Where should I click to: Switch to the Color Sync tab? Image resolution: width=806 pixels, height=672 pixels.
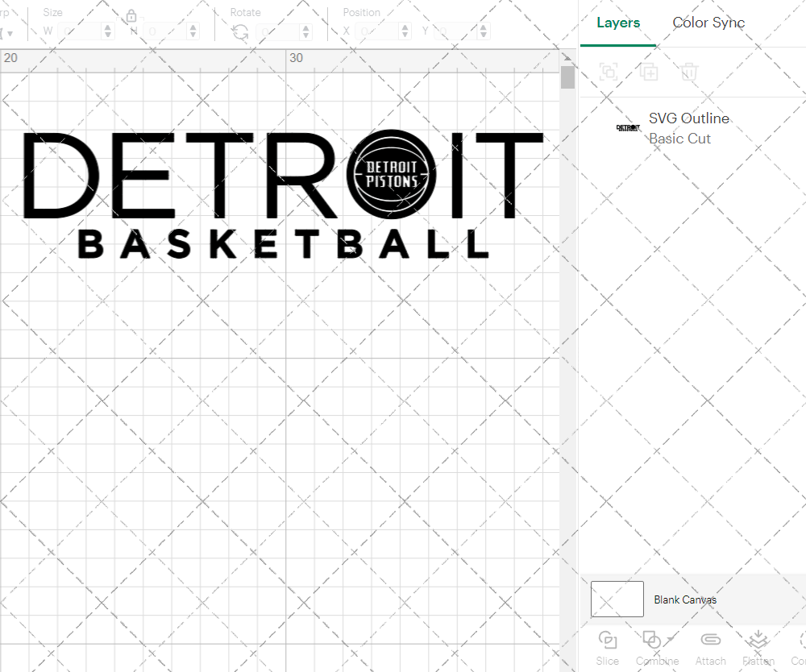coord(708,23)
